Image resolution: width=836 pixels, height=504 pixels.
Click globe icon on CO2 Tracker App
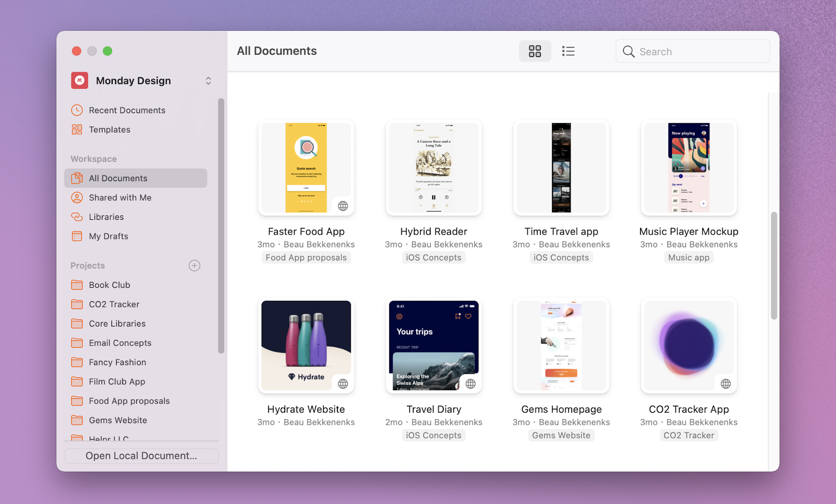(725, 383)
